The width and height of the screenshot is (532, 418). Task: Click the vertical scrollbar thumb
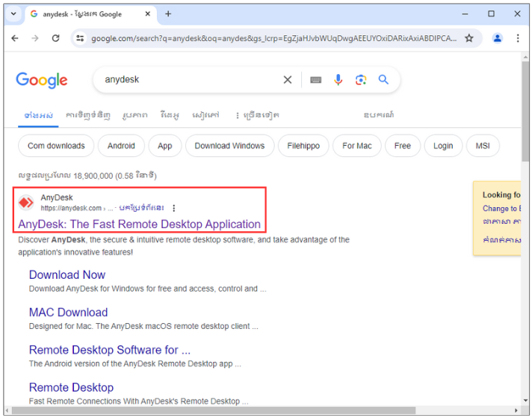[x=525, y=111]
